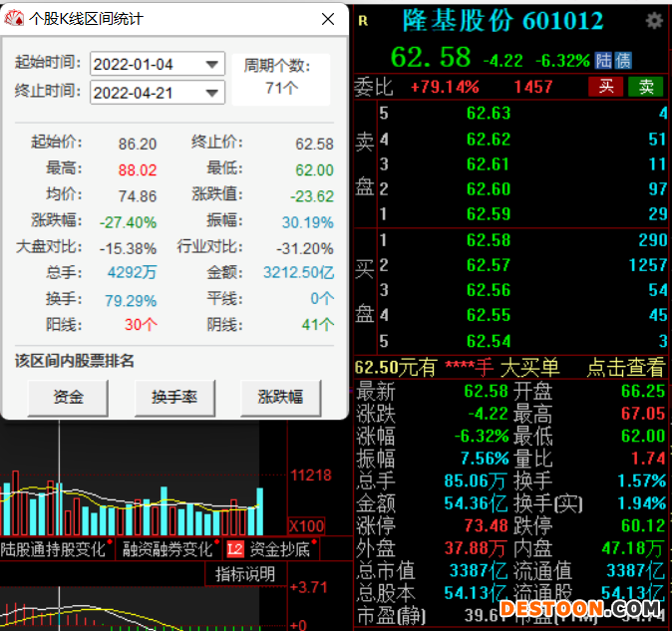Open 指标说明 indicator description

pyautogui.click(x=245, y=574)
